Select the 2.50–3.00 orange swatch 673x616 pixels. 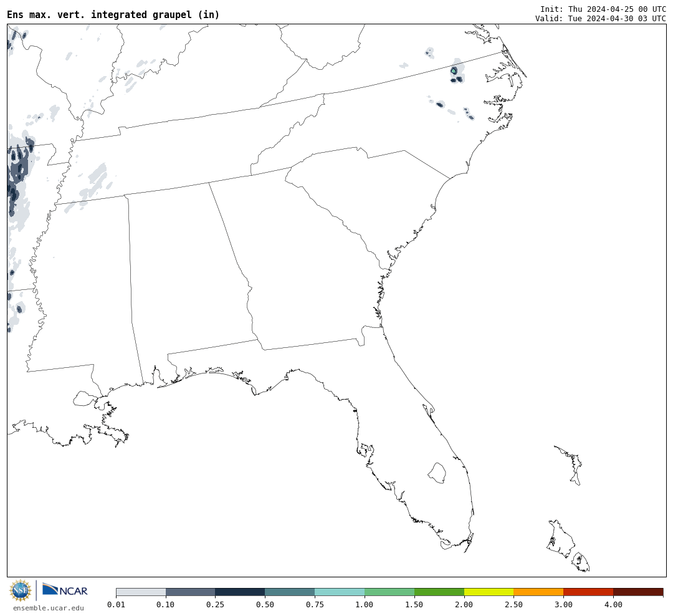click(x=538, y=592)
